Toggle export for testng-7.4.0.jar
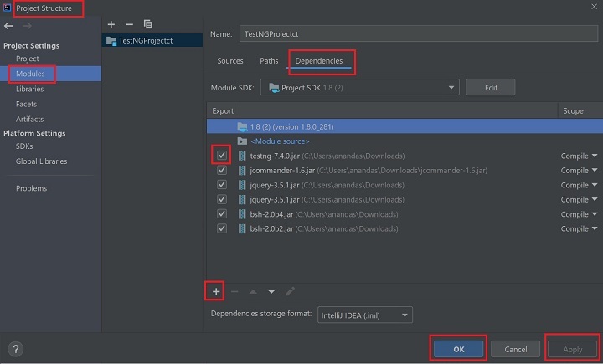 (x=221, y=156)
